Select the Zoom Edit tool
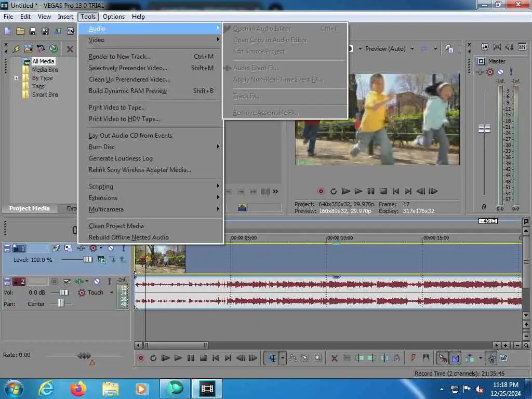532x399 pixels. point(317,358)
